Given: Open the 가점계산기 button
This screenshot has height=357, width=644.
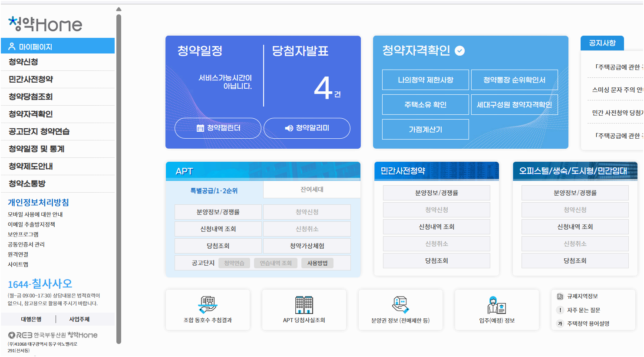Looking at the screenshot, I should coord(425,129).
